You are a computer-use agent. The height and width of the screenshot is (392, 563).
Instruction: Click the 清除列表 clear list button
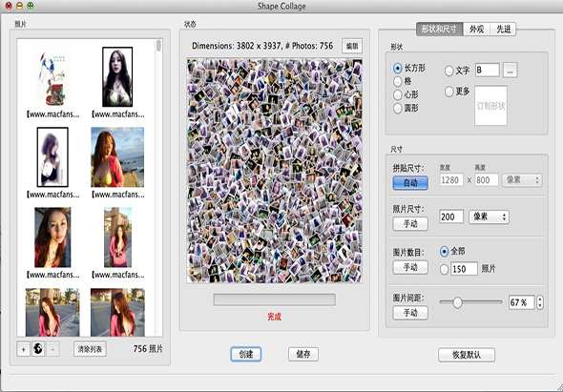click(x=90, y=349)
